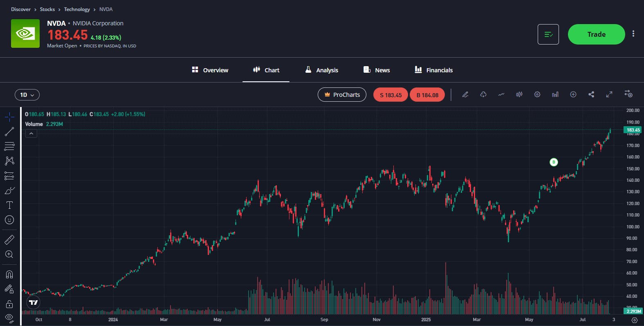Click the 183.45 current price label
Viewport: 644px width, 326px height.
[633, 130]
